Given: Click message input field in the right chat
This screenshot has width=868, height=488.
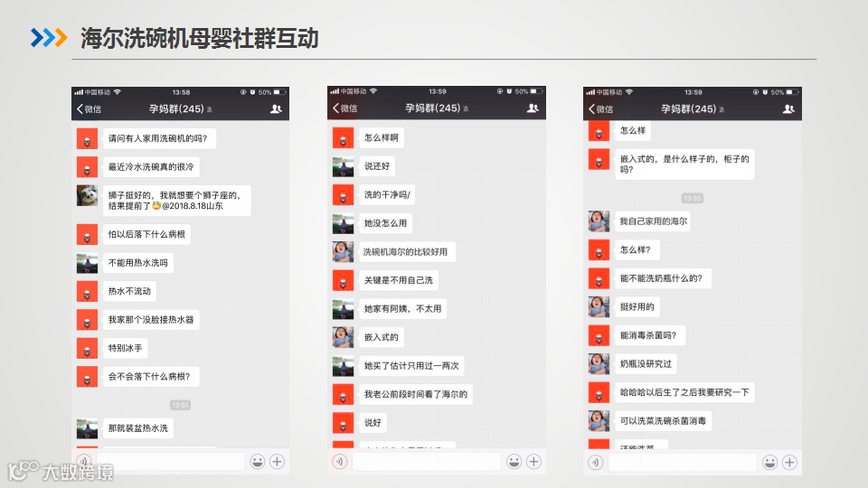Looking at the screenshot, I should point(682,462).
